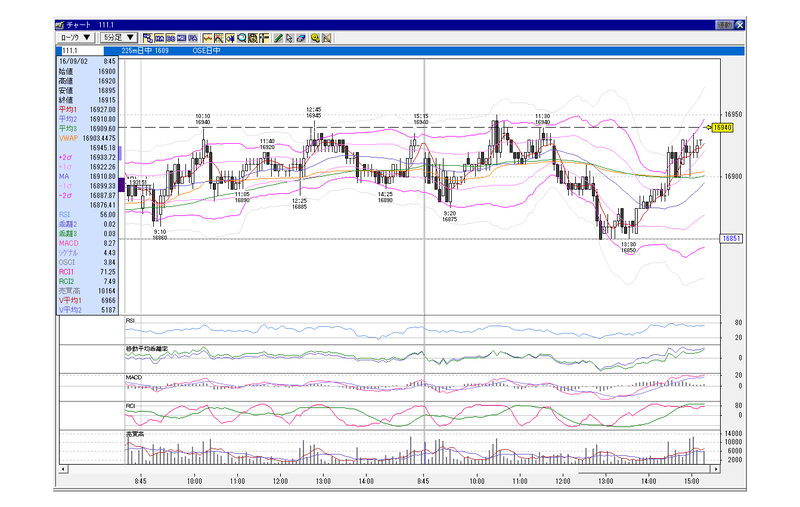This screenshot has width=800, height=507.
Task: Click the yellow search magnifier icon
Action: [315, 38]
